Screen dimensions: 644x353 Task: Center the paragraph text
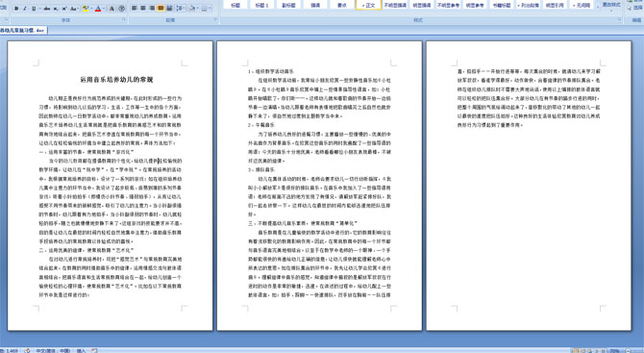pyautogui.click(x=143, y=9)
